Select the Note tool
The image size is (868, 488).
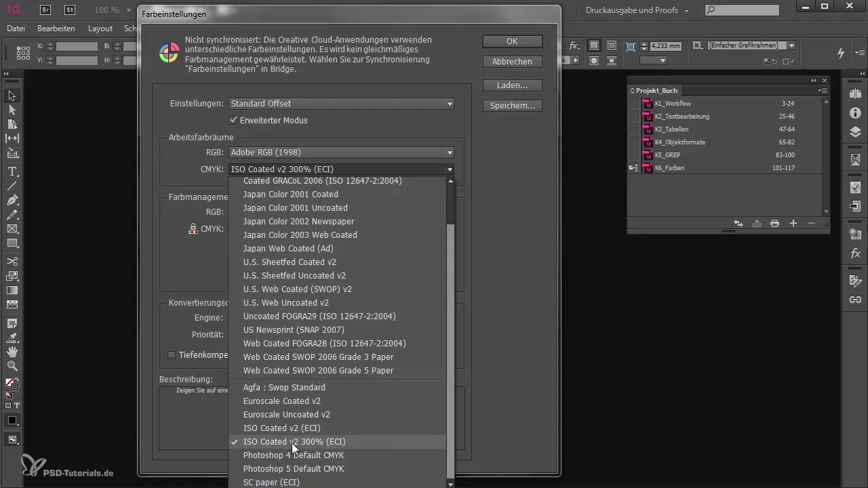tap(12, 323)
